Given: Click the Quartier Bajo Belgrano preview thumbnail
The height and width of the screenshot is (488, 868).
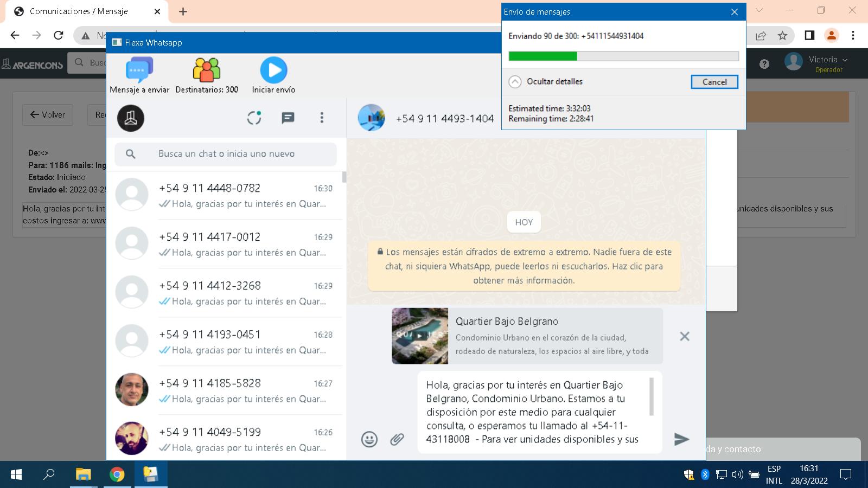Looking at the screenshot, I should (x=420, y=336).
